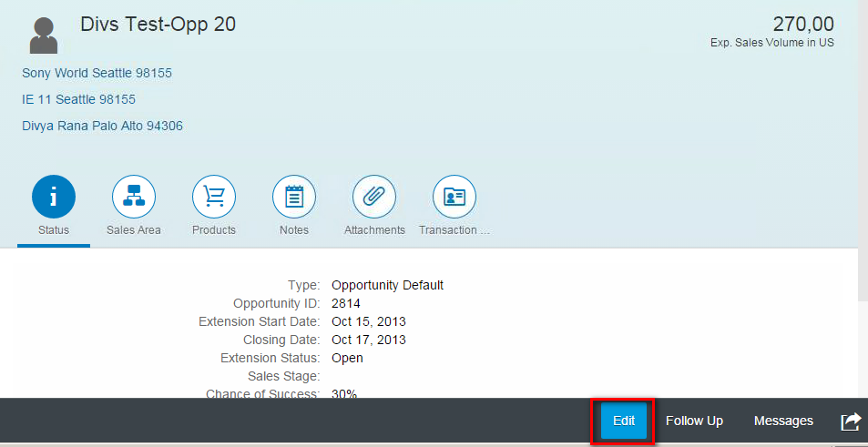The width and height of the screenshot is (868, 447).
Task: Switch to the Notes tab label
Action: [x=294, y=230]
